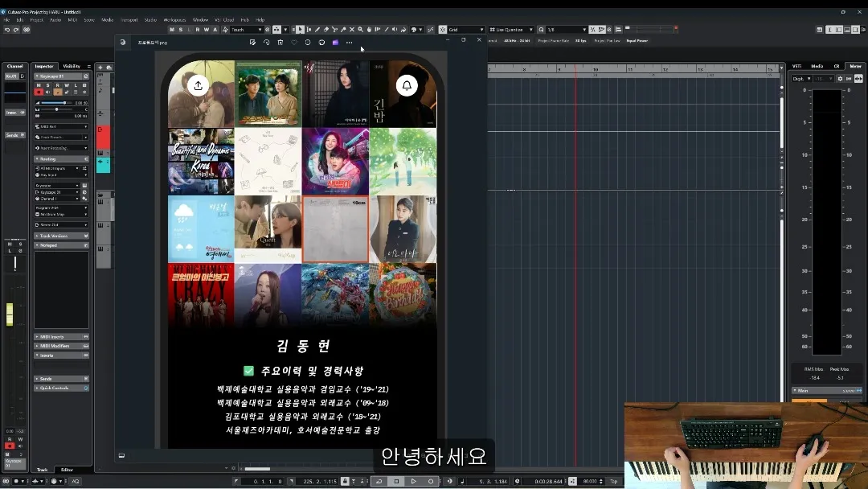
Task: Click the Record transport button
Action: (431, 481)
